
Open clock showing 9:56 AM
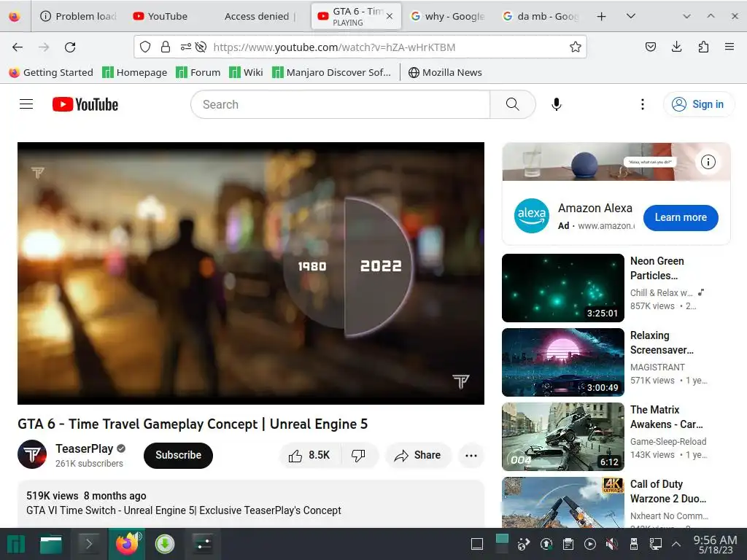tap(715, 544)
